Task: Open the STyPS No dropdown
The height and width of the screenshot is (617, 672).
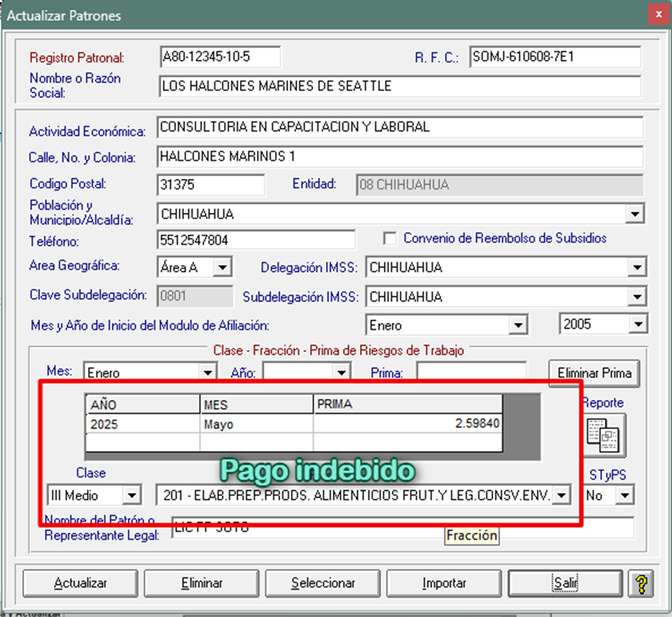Action: click(x=625, y=496)
